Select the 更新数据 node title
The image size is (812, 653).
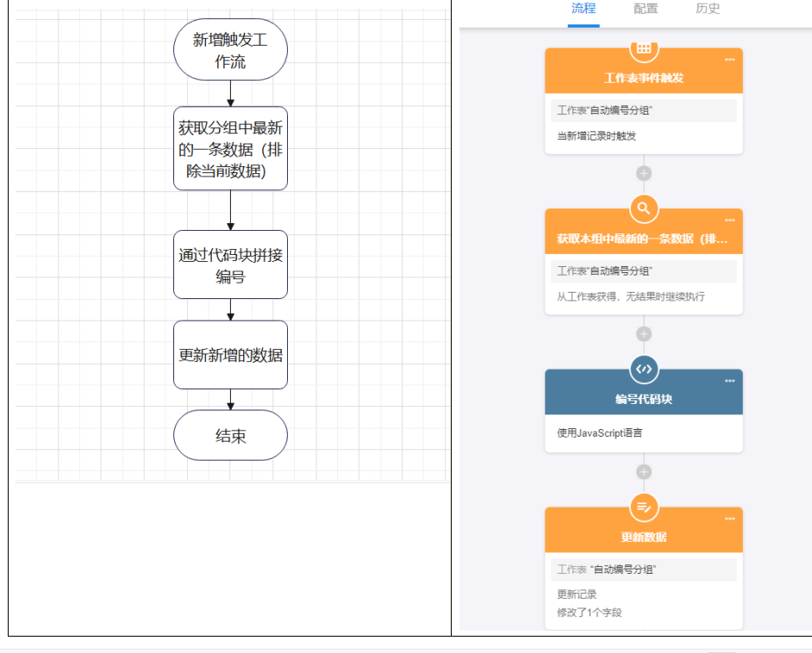click(644, 537)
